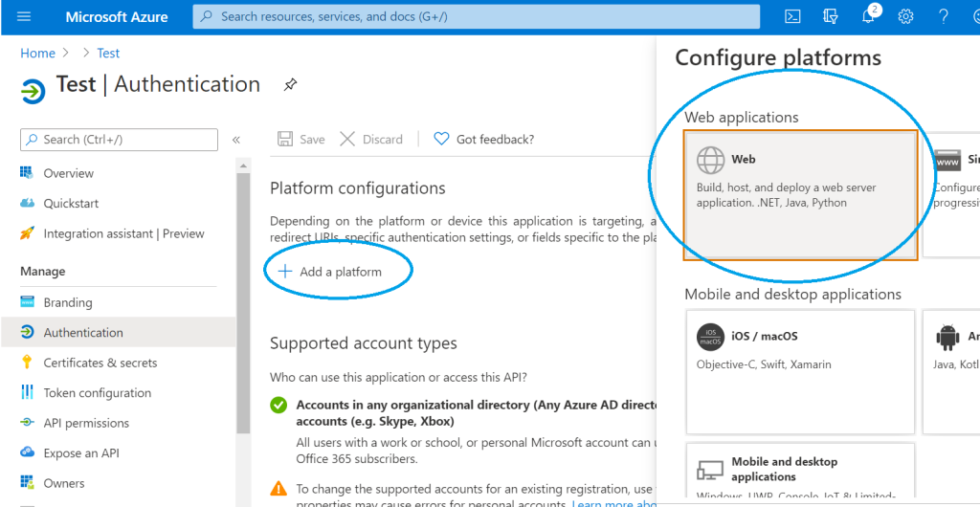Open the directory and subscription filter
This screenshot has width=980, height=507.
click(830, 17)
